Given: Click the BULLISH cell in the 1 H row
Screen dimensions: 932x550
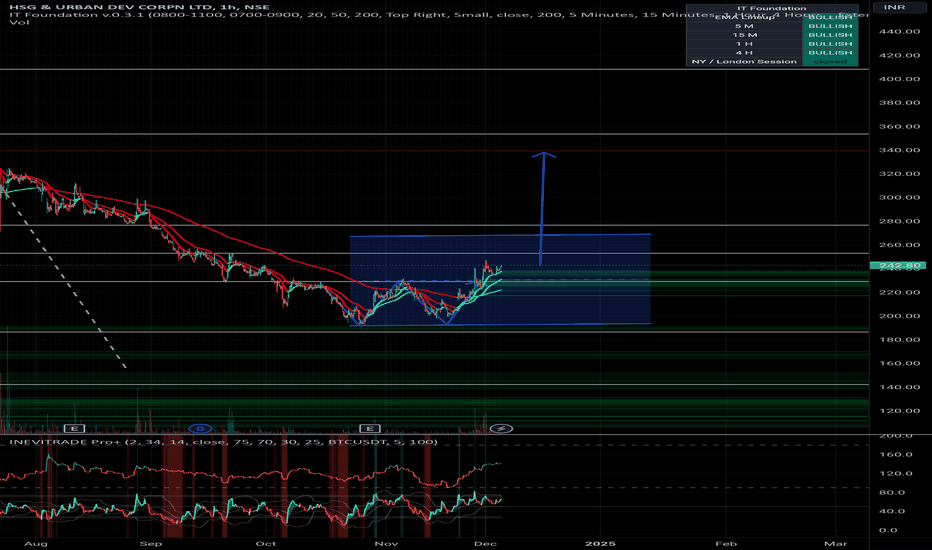Looking at the screenshot, I should click(830, 44).
